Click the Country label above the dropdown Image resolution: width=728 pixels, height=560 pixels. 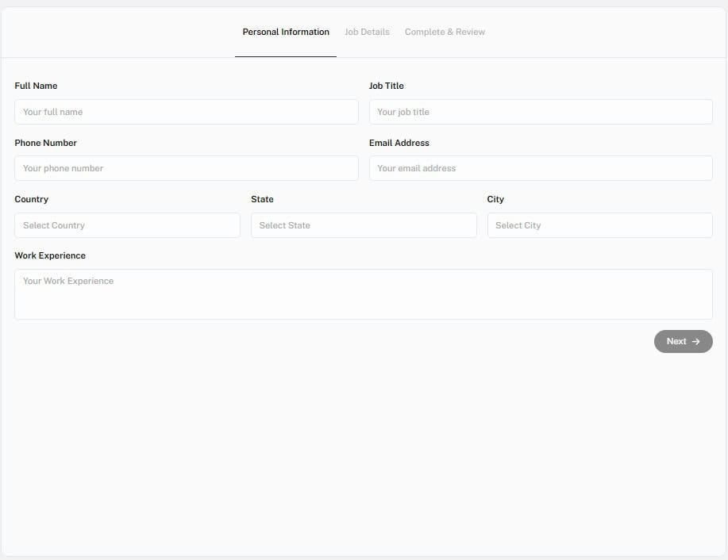(32, 199)
